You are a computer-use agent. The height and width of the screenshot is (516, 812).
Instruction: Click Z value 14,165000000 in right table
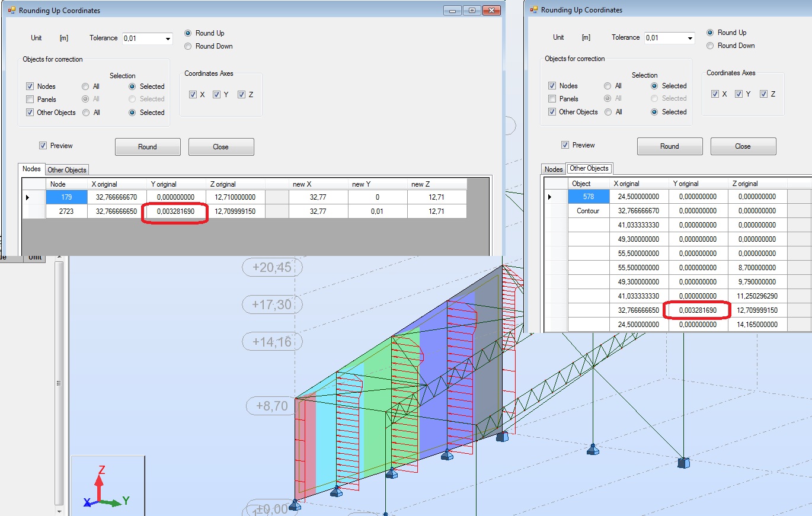point(757,325)
